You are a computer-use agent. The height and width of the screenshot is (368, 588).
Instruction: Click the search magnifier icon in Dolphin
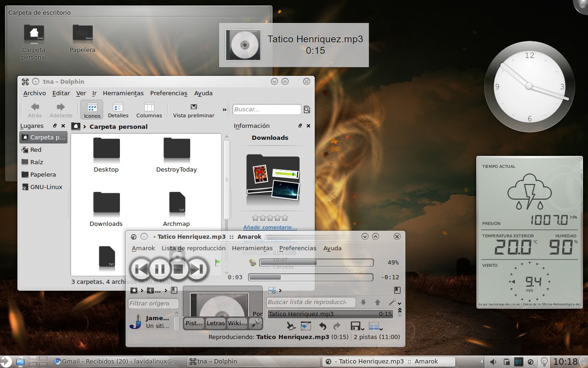(307, 109)
